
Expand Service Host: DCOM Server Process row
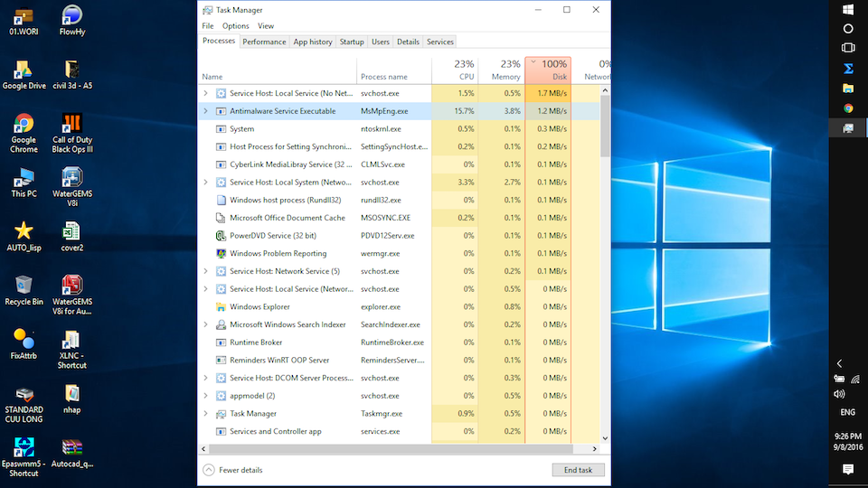(x=205, y=378)
